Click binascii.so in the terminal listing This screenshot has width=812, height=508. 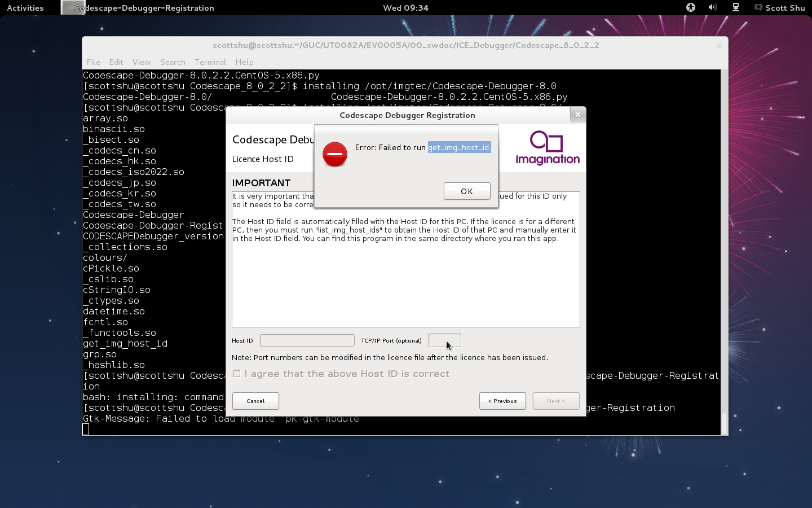(x=114, y=129)
